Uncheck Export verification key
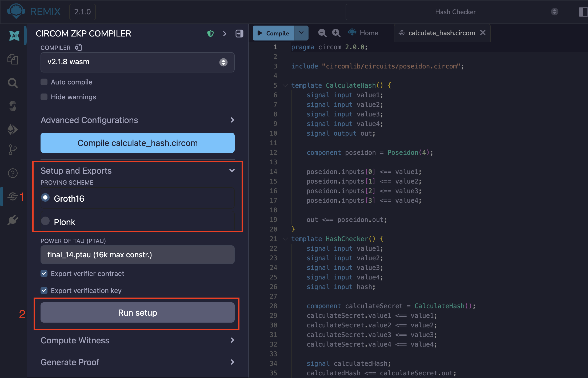The width and height of the screenshot is (588, 378). point(44,290)
